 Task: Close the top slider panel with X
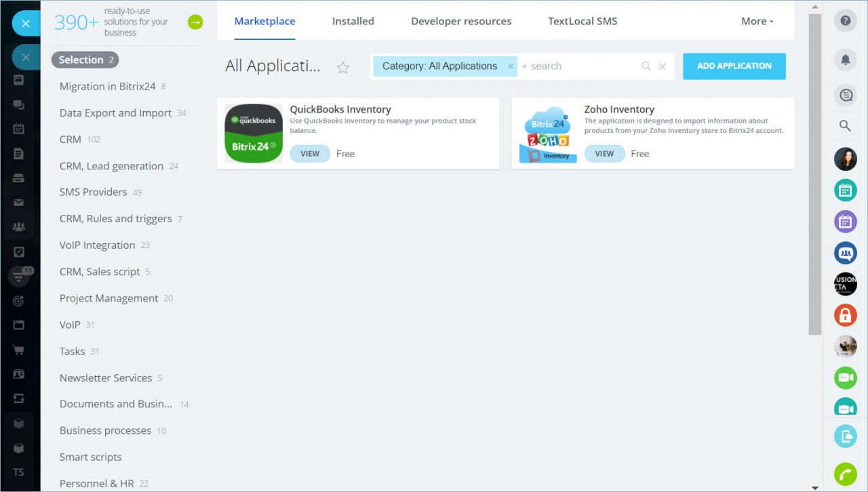(26, 24)
